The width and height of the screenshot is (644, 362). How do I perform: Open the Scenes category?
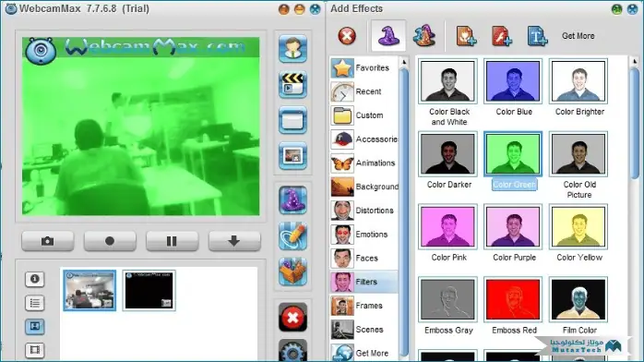pos(364,330)
